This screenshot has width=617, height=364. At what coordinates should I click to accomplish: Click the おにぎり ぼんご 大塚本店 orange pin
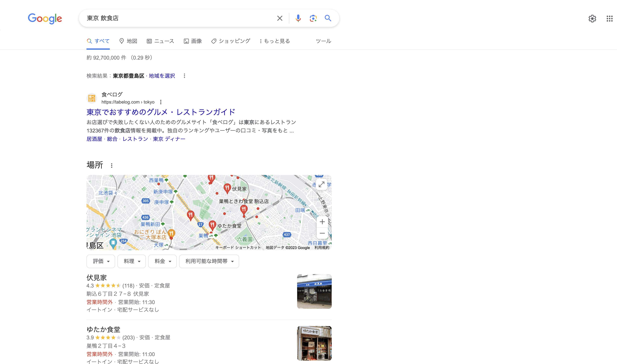click(x=171, y=233)
